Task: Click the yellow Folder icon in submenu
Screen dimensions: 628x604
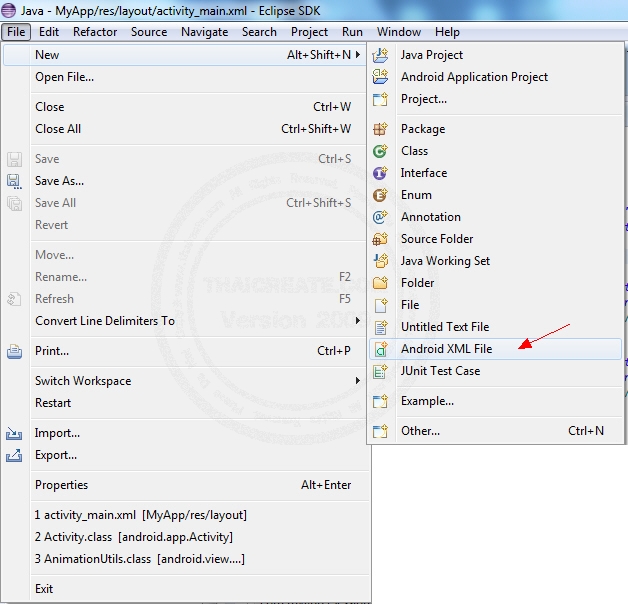Action: [x=380, y=283]
